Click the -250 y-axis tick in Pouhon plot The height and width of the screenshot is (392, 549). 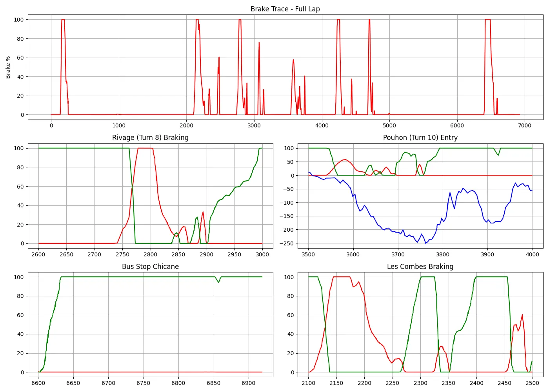286,243
